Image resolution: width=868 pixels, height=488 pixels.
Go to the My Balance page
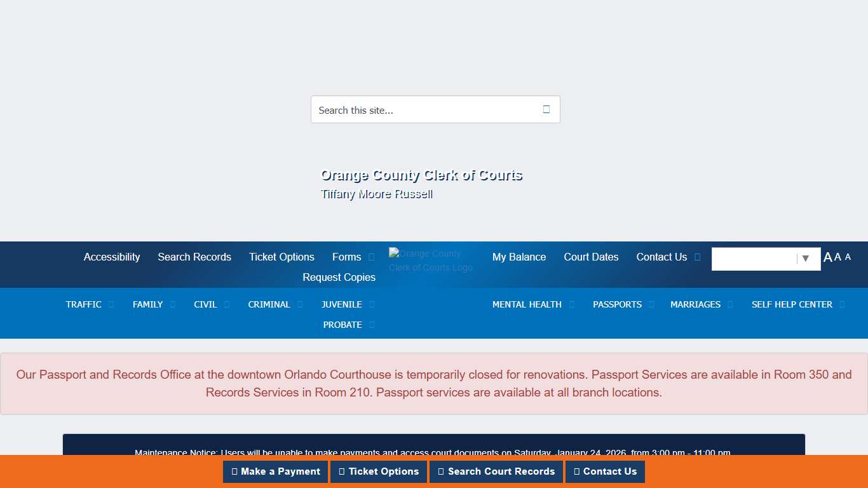click(519, 257)
